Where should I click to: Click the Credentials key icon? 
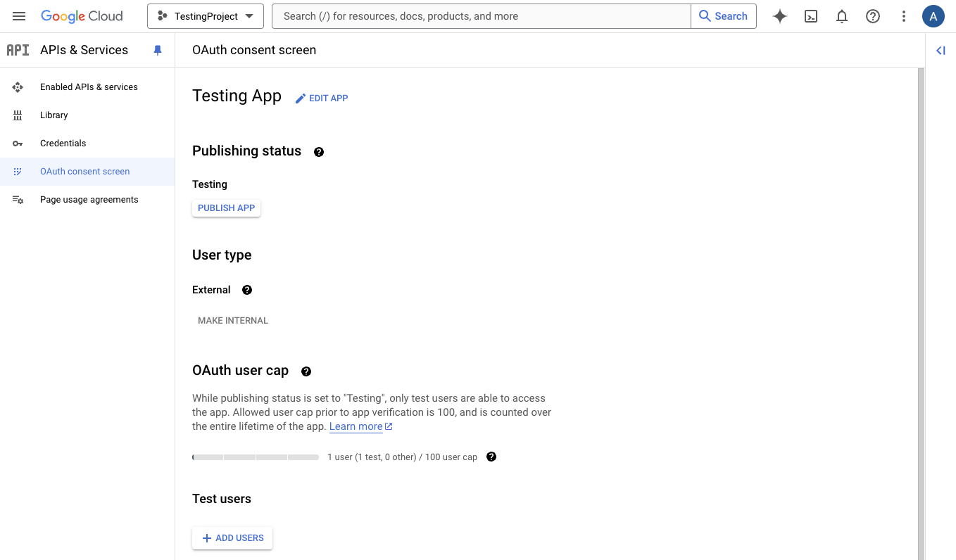tap(18, 144)
